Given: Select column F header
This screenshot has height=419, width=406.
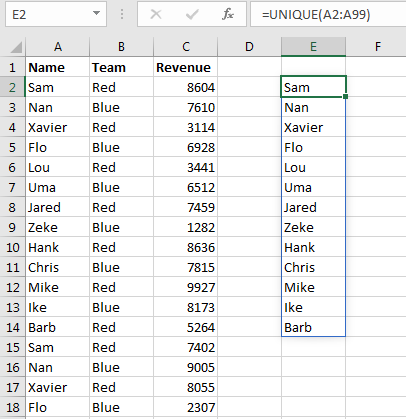Looking at the screenshot, I should point(377,47).
